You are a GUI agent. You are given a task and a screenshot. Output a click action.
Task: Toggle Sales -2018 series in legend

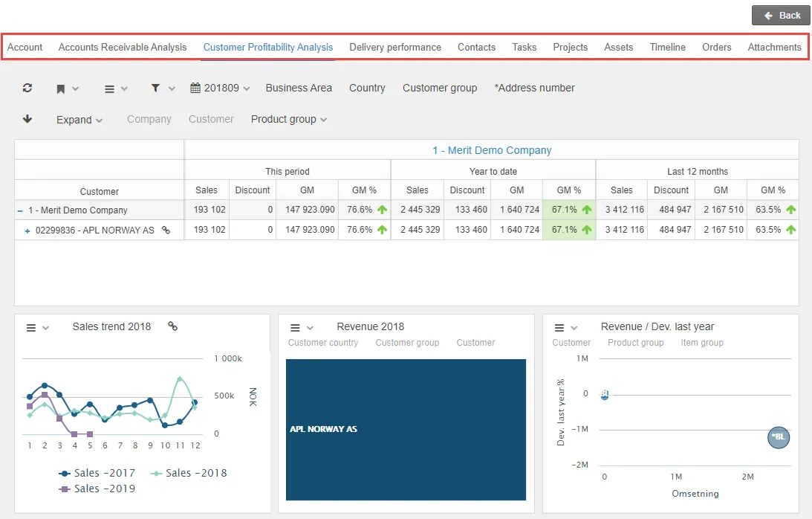coord(189,473)
